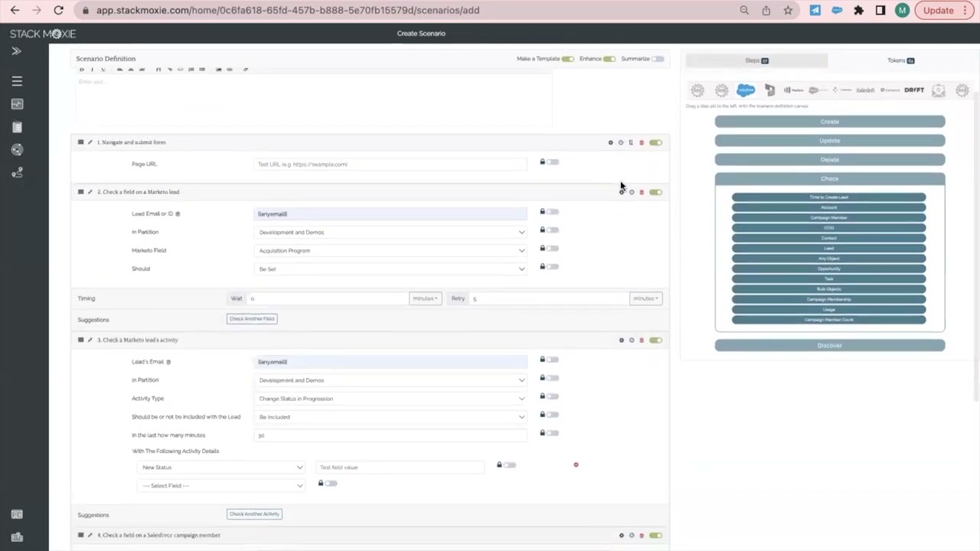Open the Select Field dropdown
Image resolution: width=980 pixels, height=551 pixels.
[x=221, y=486]
